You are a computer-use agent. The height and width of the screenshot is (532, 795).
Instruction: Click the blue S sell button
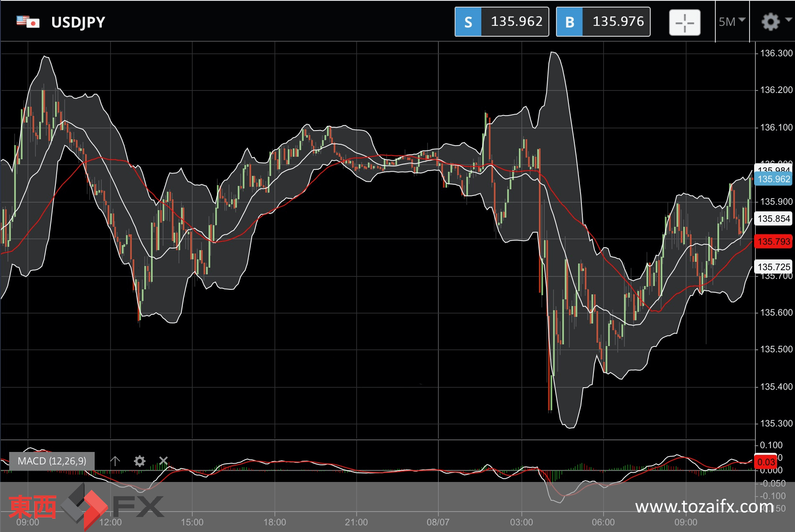468,22
